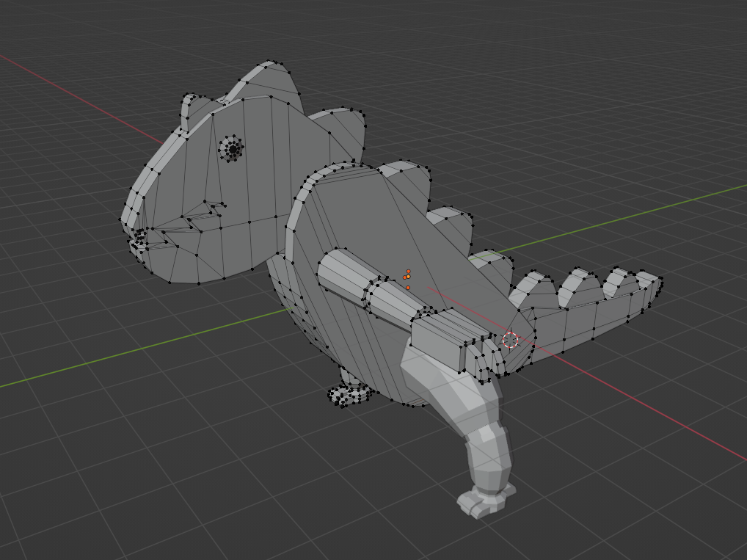The width and height of the screenshot is (747, 560).
Task: Click the dense snout vertices at head front
Action: (x=138, y=239)
